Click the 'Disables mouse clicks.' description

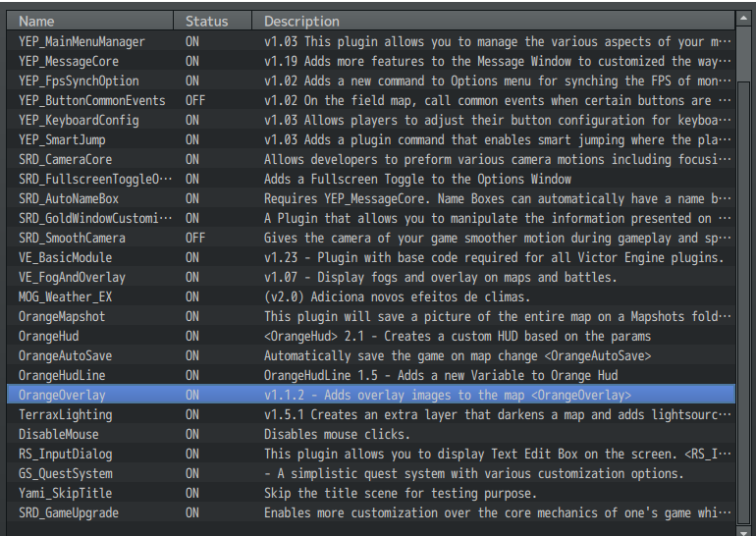click(x=337, y=434)
